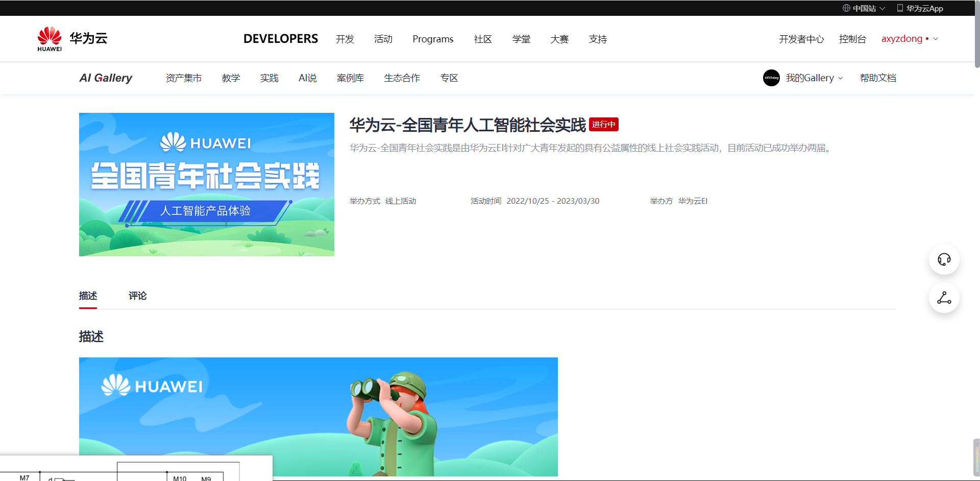Click the organizer name 华为云EI
This screenshot has width=980, height=481.
693,201
